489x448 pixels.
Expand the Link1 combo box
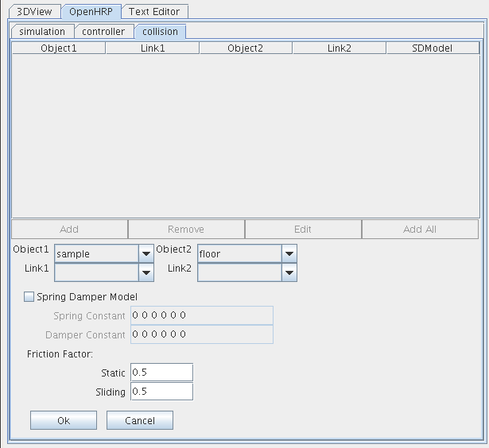pos(104,272)
